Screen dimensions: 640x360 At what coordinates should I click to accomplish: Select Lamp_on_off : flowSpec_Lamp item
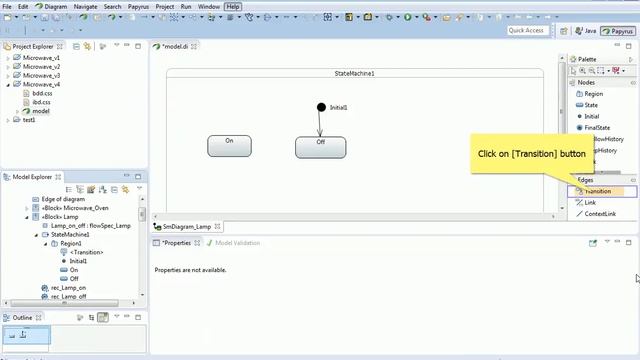(87, 226)
